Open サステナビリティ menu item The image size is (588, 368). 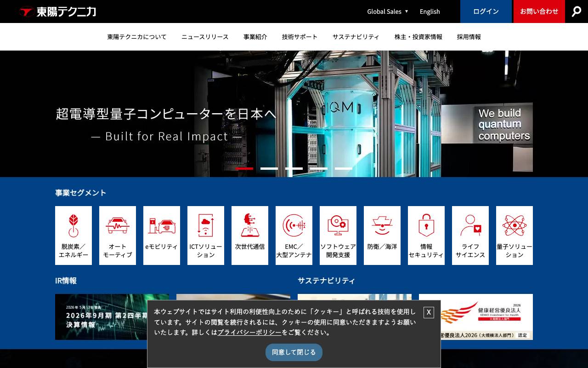356,37
